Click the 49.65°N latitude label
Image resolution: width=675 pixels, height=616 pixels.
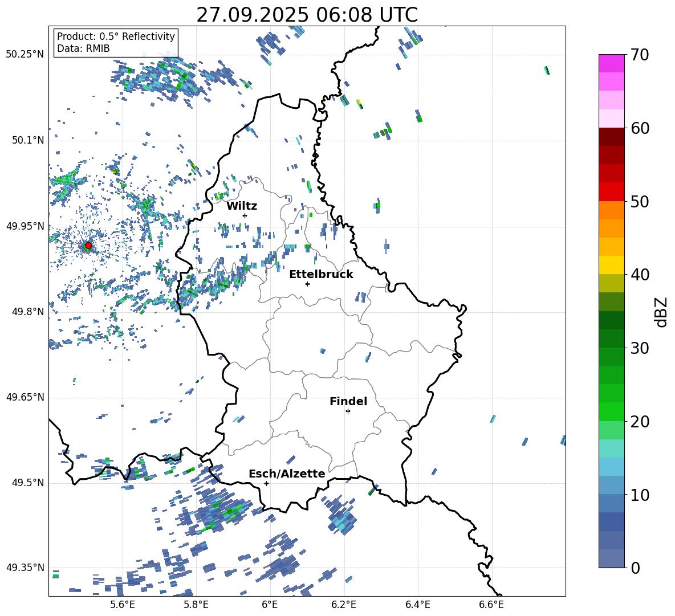point(25,397)
